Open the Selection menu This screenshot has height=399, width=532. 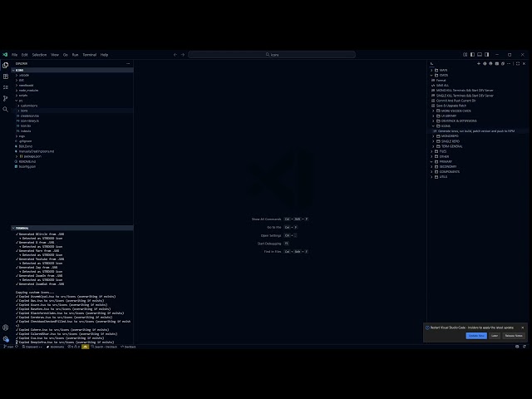pyautogui.click(x=39, y=55)
